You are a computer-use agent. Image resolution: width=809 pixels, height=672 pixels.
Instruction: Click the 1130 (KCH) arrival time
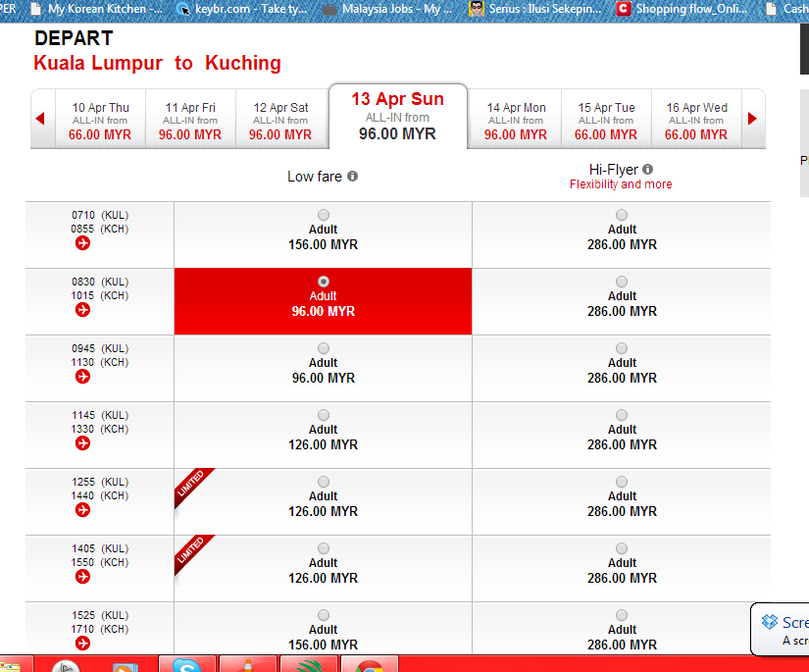(100, 362)
